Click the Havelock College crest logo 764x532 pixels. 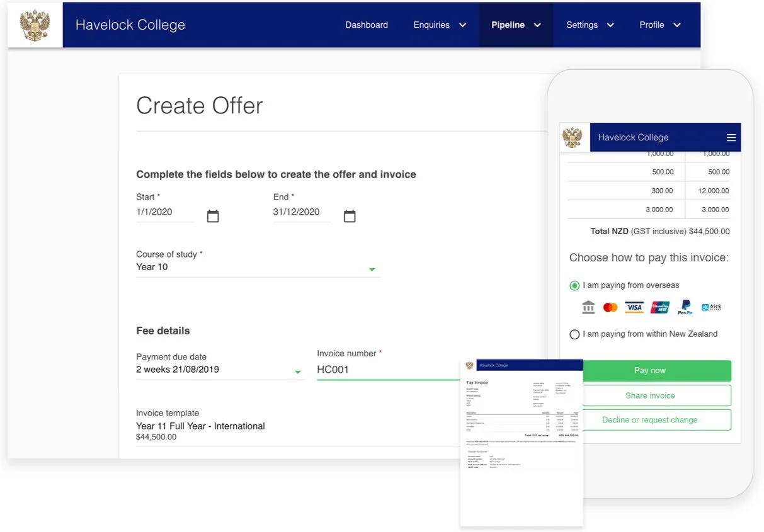point(35,25)
